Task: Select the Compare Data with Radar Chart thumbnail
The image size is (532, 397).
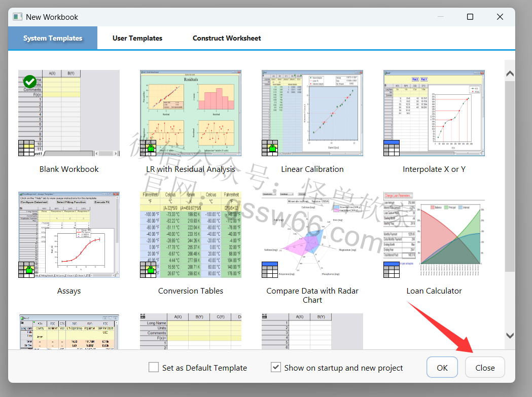Action: point(312,235)
